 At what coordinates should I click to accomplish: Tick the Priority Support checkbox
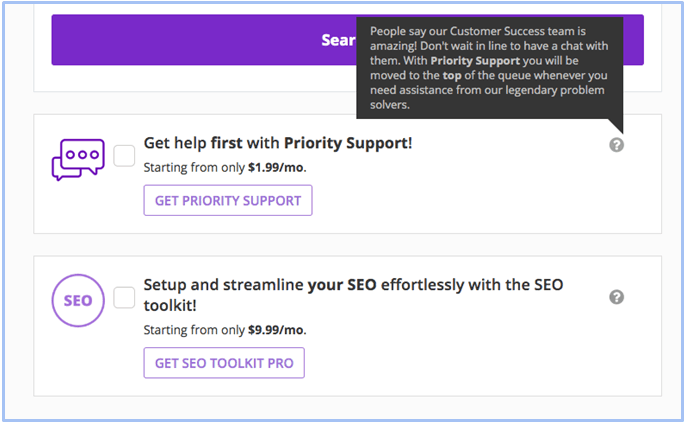pos(124,156)
